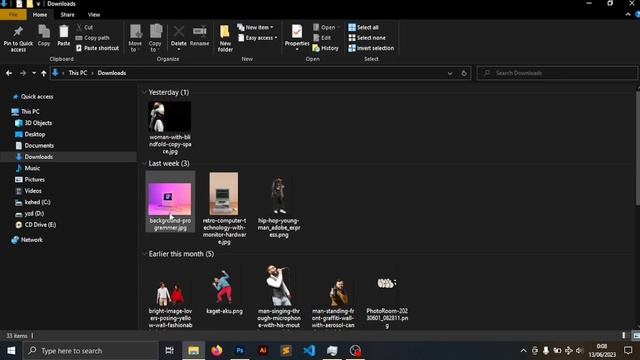Screen dimensions: 640x360
Task: Click the Cut command
Action: point(85,27)
